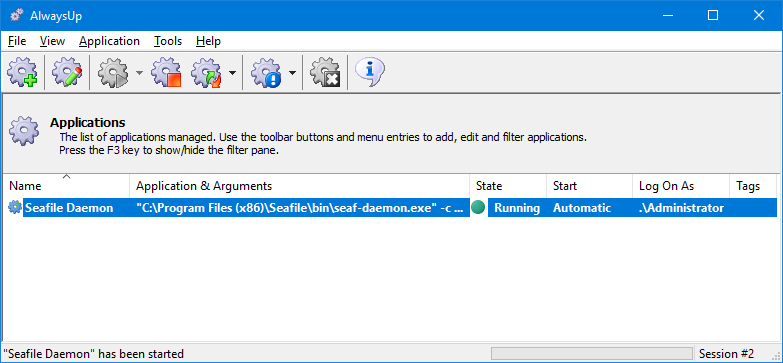783x363 pixels.
Task: Click the Start Application gear icon
Action: tap(113, 73)
